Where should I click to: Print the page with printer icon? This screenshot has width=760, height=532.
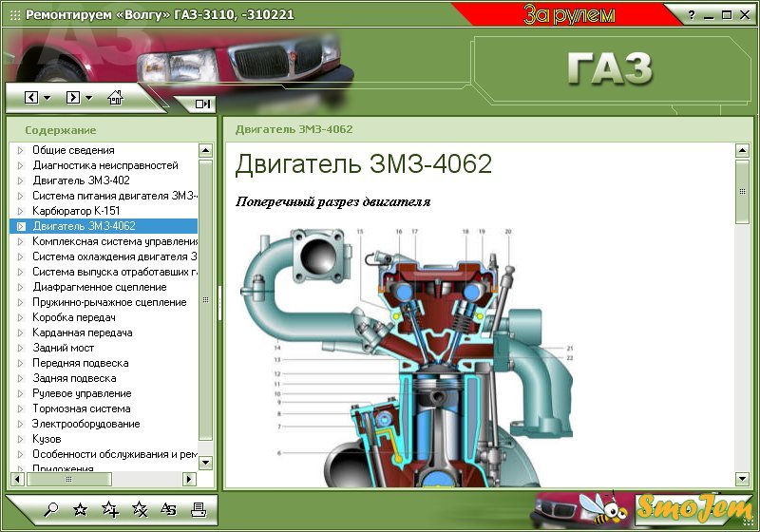click(199, 510)
